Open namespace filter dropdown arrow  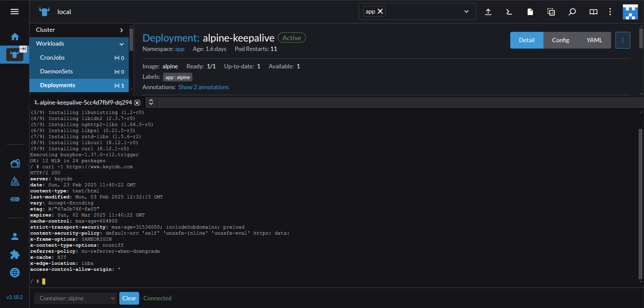[x=466, y=11]
